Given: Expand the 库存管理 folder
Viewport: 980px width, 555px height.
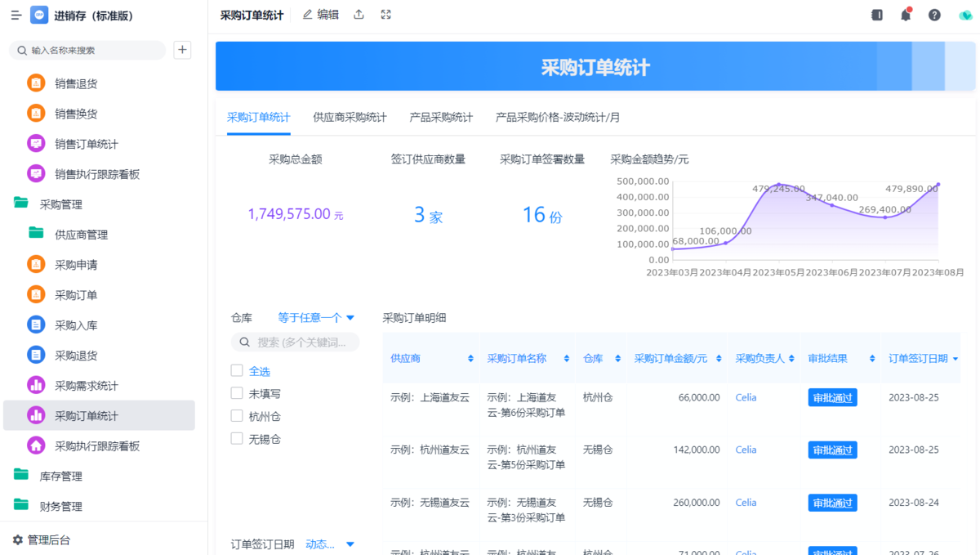Looking at the screenshot, I should [x=60, y=476].
